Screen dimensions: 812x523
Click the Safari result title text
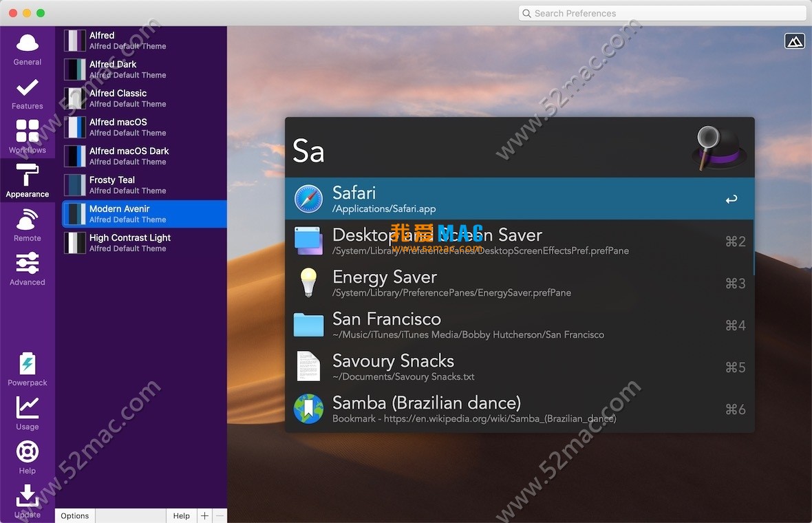coord(354,193)
